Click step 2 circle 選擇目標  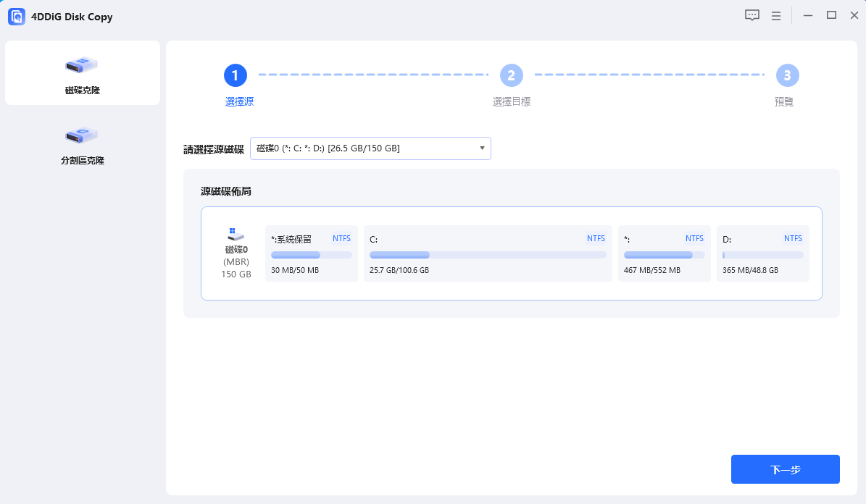click(x=511, y=75)
